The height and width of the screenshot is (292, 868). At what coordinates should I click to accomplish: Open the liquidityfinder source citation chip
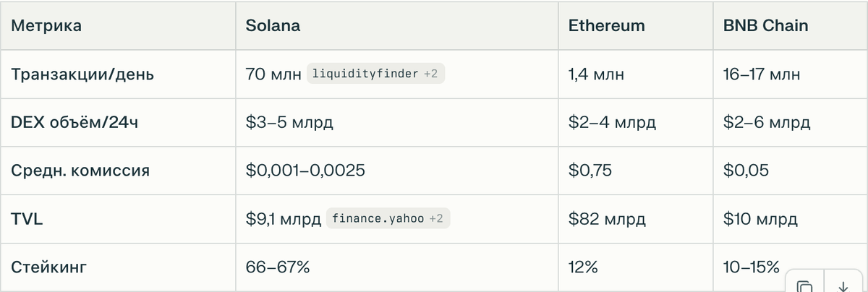click(375, 74)
